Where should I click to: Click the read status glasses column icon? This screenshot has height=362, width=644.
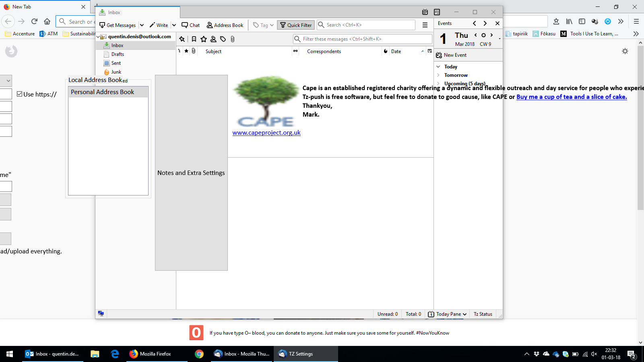295,51
